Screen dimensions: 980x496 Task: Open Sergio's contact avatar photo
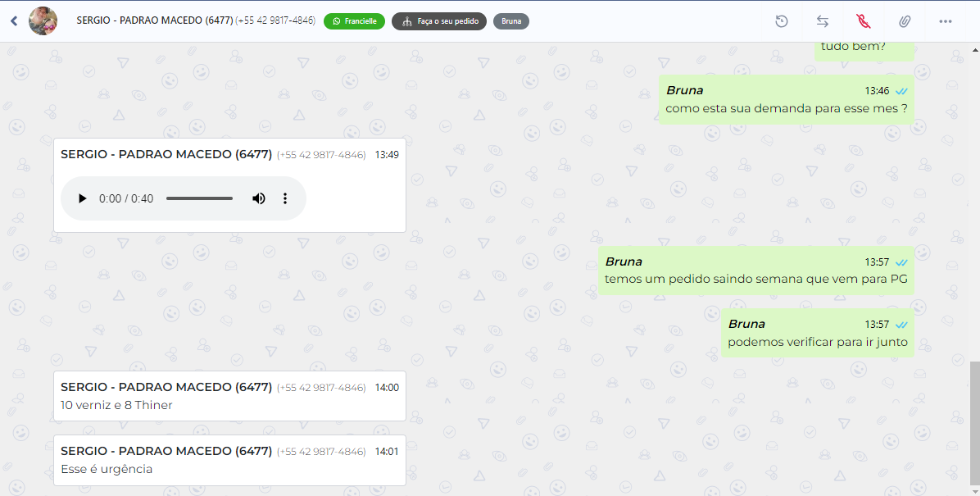coord(43,21)
